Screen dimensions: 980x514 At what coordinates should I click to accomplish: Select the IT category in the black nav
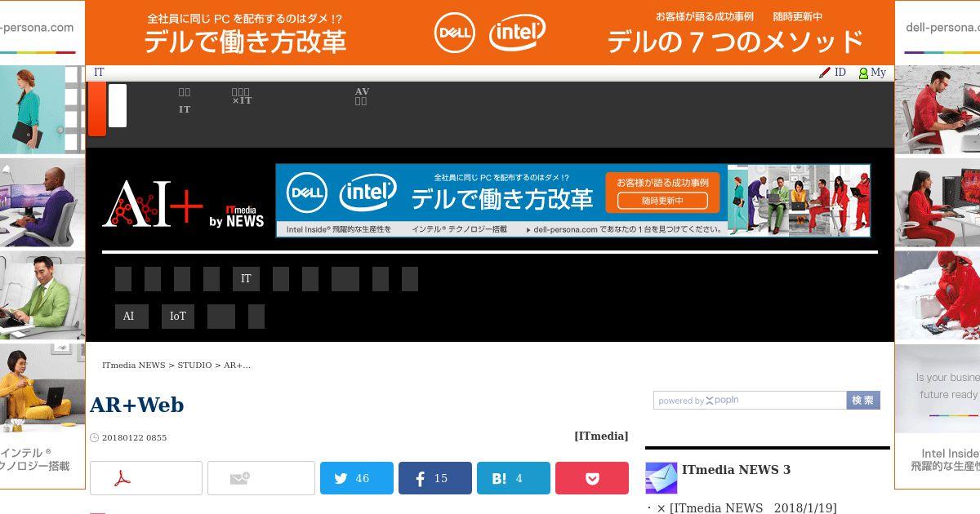(x=246, y=279)
